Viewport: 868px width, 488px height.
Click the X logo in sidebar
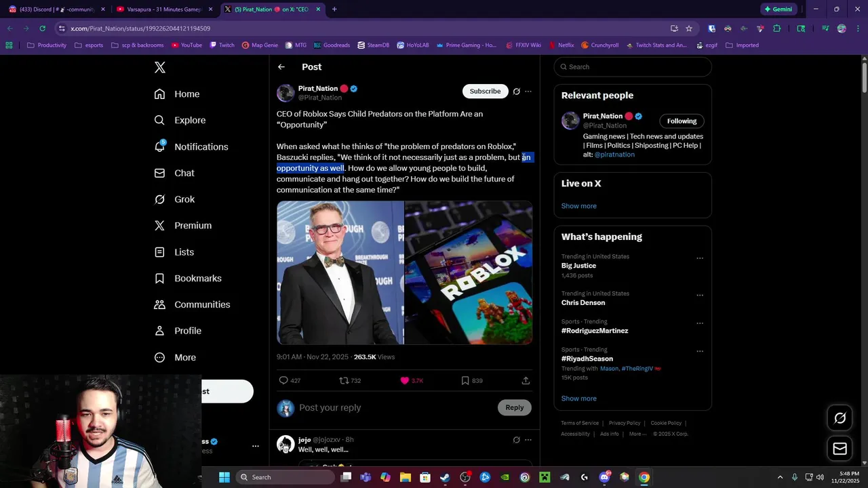click(x=160, y=67)
